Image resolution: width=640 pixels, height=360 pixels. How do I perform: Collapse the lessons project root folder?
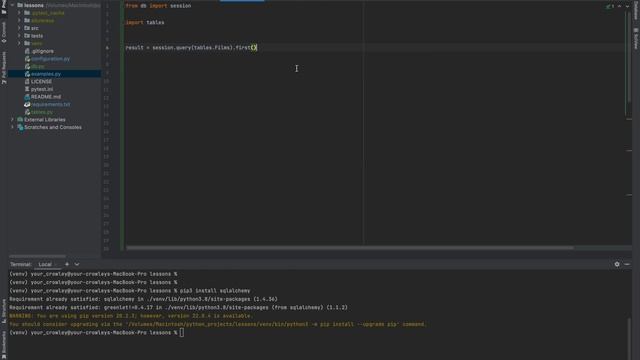[12, 5]
